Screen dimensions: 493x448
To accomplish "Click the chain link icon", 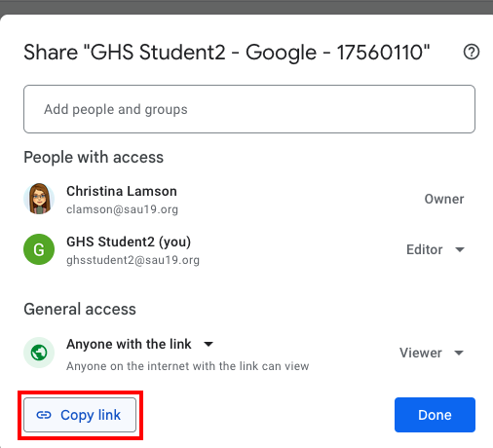I will click(x=44, y=415).
